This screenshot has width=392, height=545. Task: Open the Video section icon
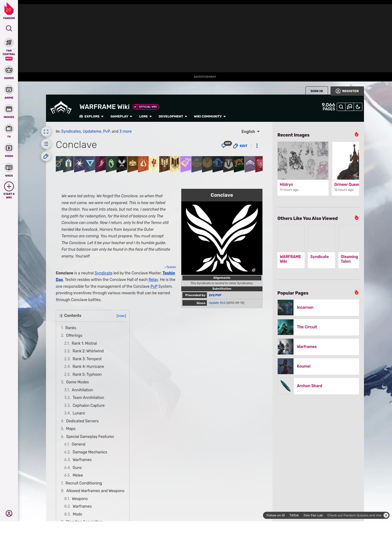pos(9,148)
